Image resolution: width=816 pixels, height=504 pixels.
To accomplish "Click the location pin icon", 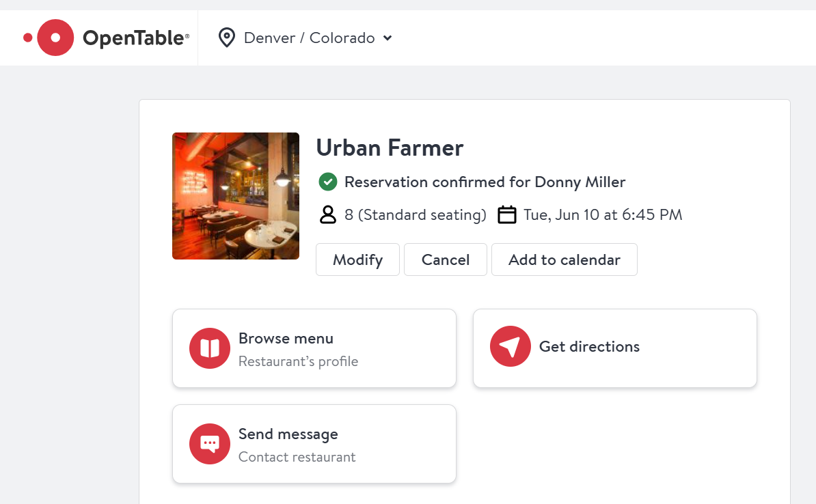I will [226, 38].
